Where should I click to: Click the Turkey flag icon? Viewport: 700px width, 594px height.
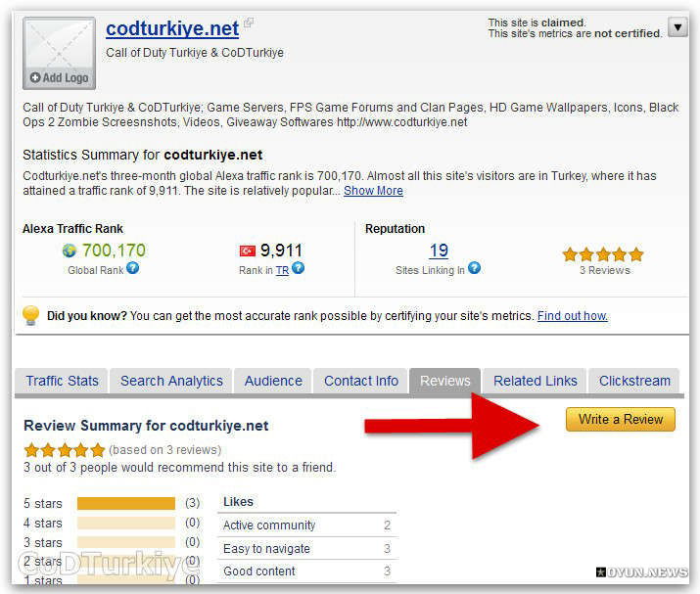(248, 251)
